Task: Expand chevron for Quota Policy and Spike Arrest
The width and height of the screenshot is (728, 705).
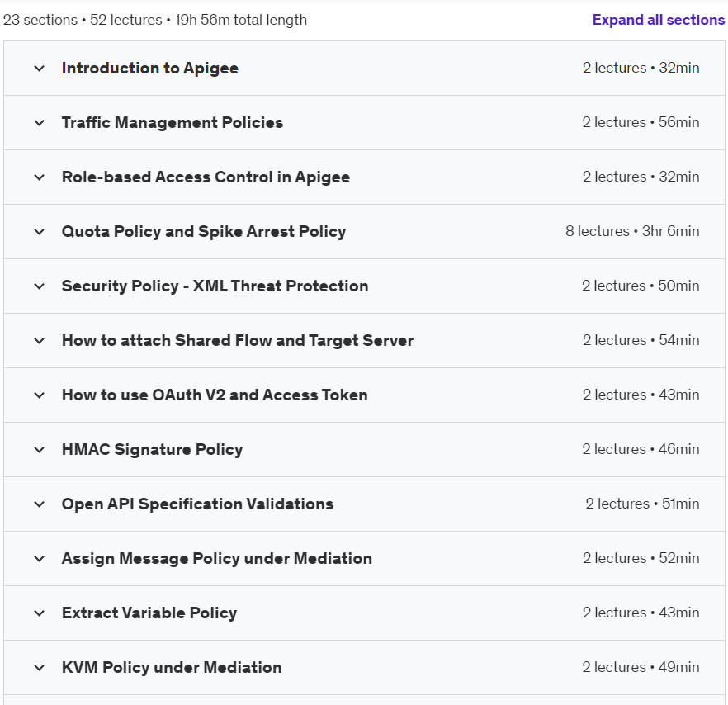Action: click(x=40, y=231)
